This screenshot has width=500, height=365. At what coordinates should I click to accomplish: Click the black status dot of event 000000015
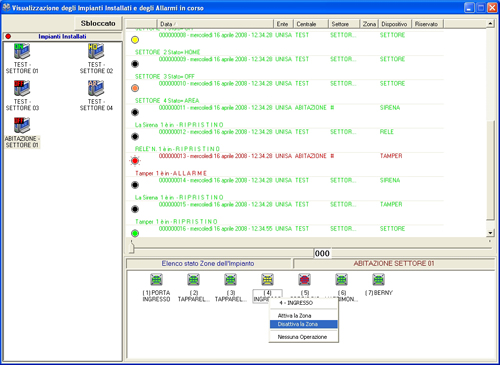[135, 209]
